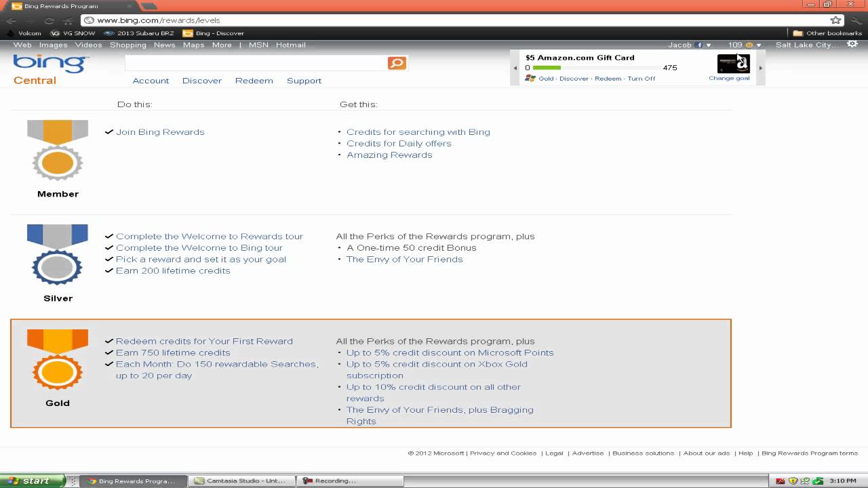Go to Images in Bing header

coord(53,45)
